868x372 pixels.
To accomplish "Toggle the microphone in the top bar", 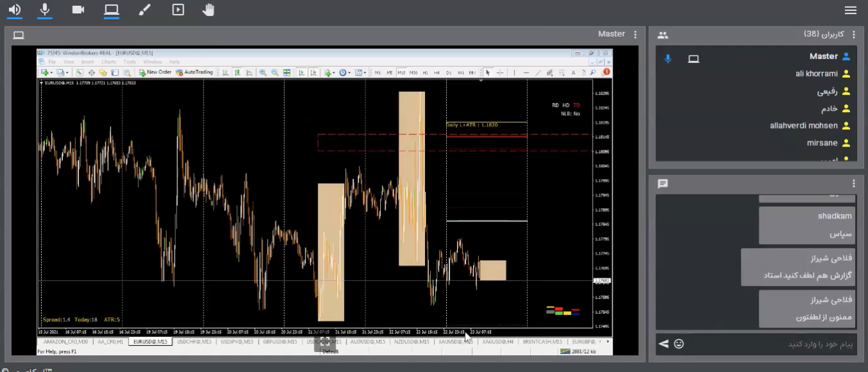I will coord(45,10).
